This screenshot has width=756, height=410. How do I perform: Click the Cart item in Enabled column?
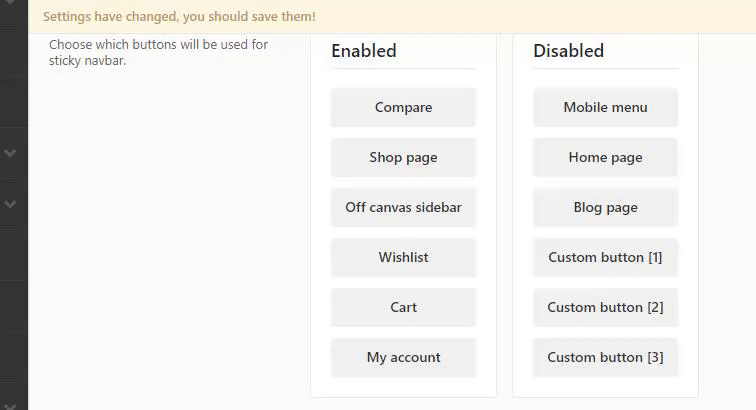[403, 308]
